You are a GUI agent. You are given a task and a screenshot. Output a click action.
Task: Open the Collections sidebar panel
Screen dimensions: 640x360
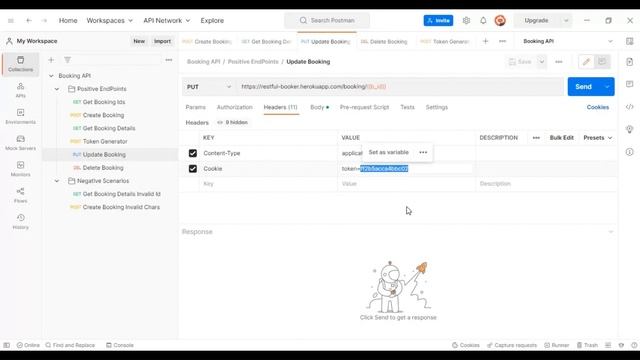click(20, 64)
